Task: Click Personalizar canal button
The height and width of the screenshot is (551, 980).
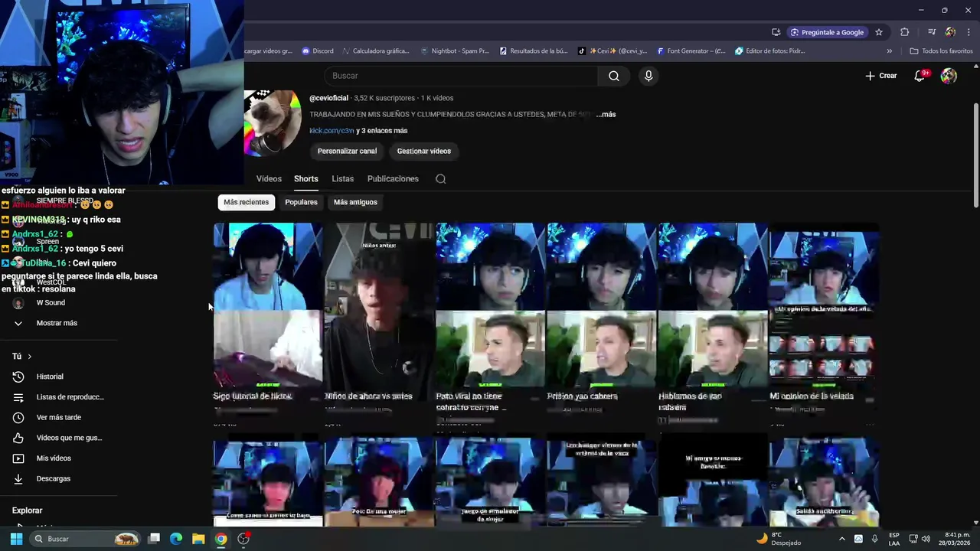Action: (347, 151)
